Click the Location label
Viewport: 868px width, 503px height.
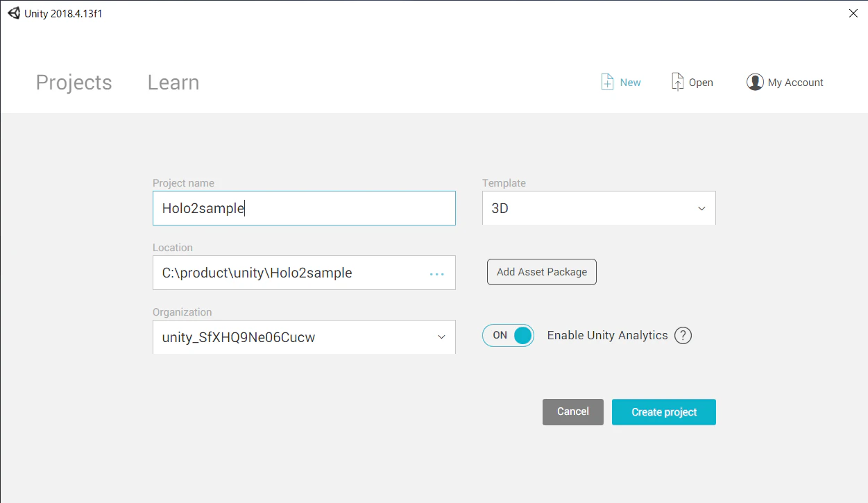click(173, 248)
